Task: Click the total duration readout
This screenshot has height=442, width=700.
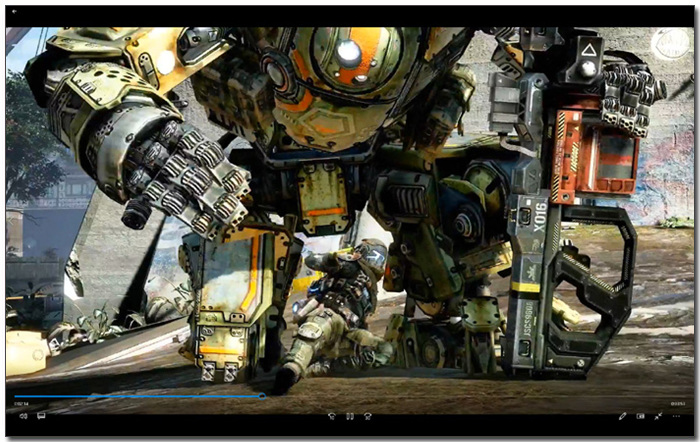Action: click(x=678, y=404)
